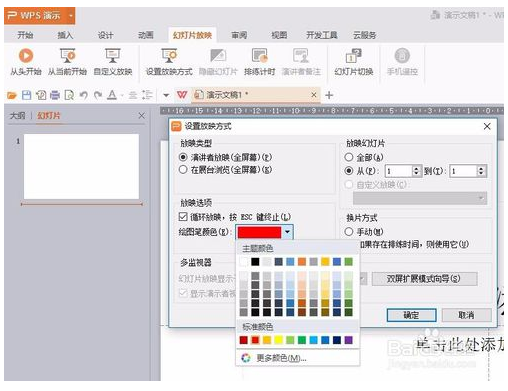Open 更多颜色 more colors option
Image resolution: width=508 pixels, height=391 pixels.
click(x=298, y=358)
